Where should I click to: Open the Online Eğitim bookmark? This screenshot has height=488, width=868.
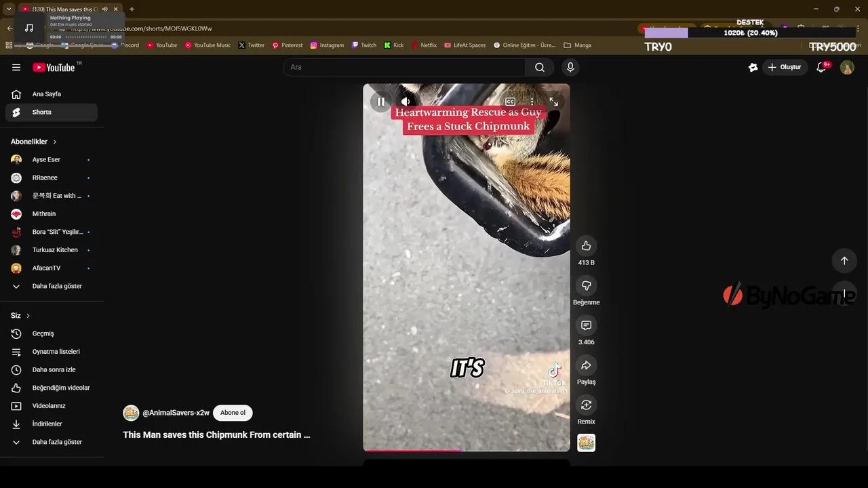click(524, 45)
